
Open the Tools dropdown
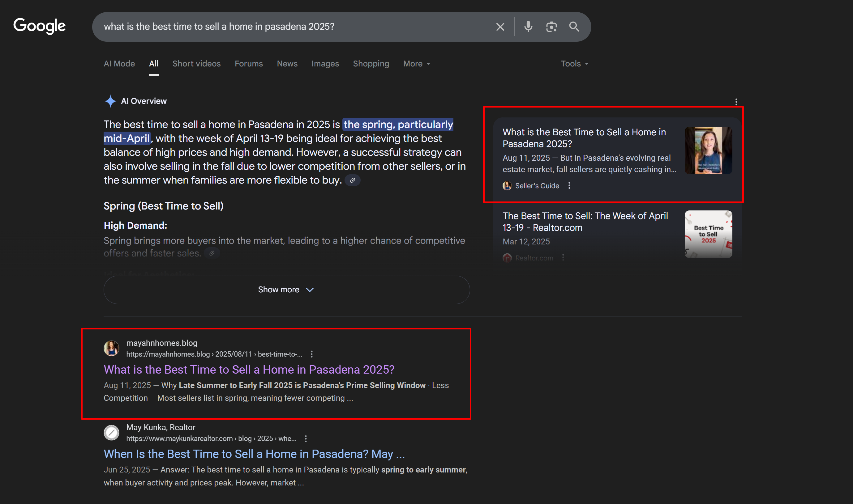tap(574, 64)
